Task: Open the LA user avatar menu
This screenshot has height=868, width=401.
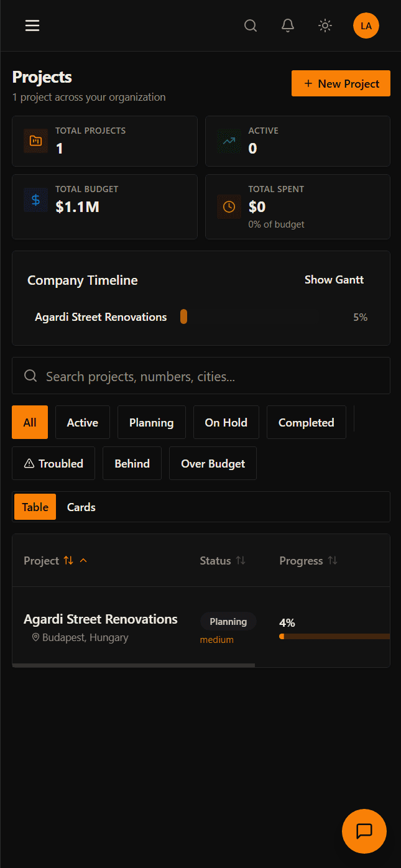Action: click(366, 25)
